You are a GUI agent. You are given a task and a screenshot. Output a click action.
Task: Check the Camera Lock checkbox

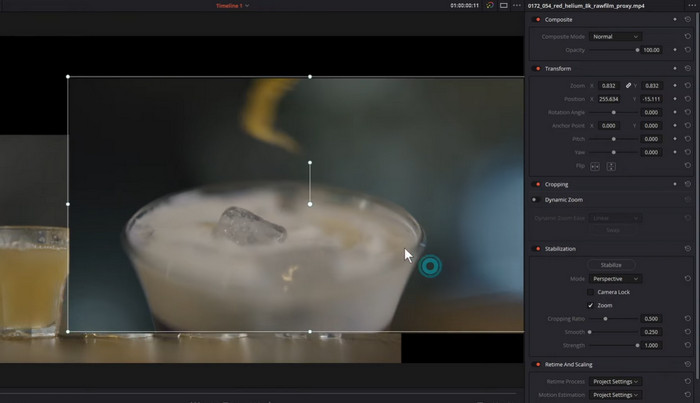coord(590,292)
